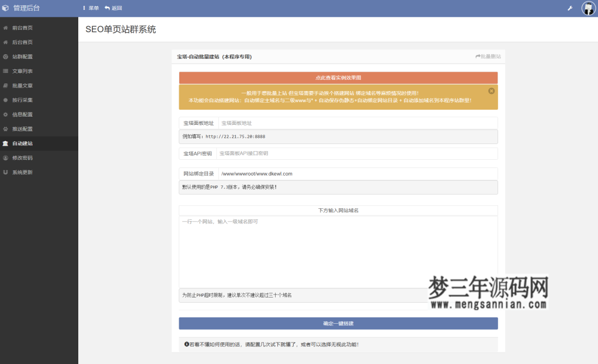The height and width of the screenshot is (364, 598).
Task: Highlight the active 自动建站 sidebar entry
Action: (26, 143)
